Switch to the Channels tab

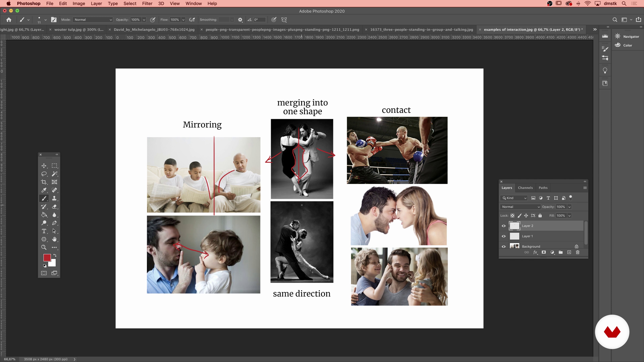(525, 188)
